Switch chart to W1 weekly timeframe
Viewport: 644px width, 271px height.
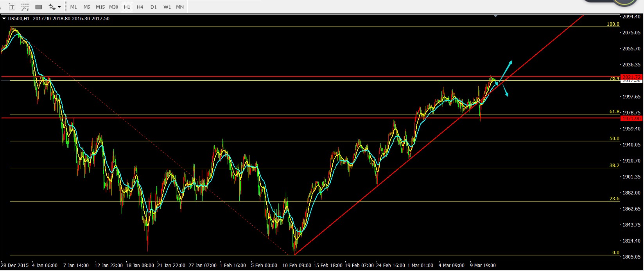coord(167,7)
